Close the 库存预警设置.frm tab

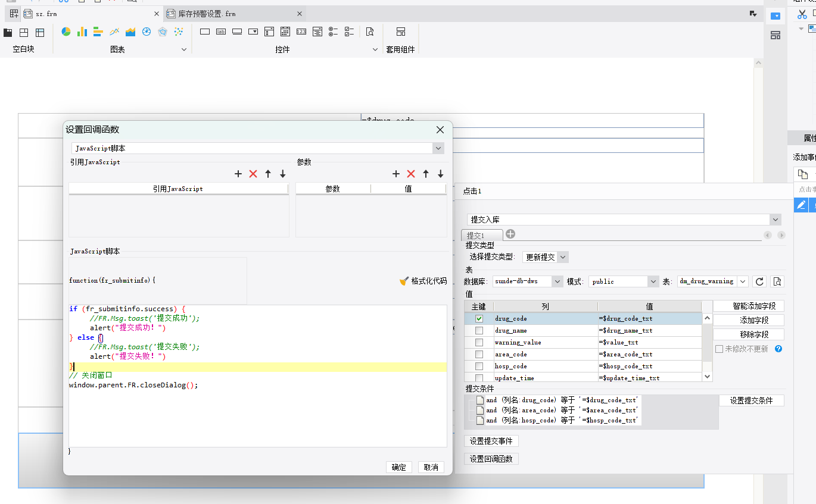300,14
